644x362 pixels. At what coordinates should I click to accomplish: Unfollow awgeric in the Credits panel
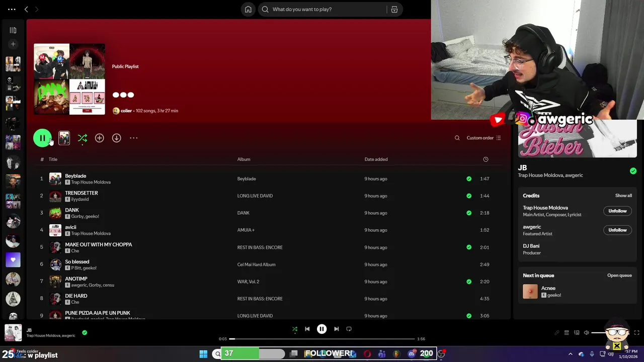coord(617,230)
